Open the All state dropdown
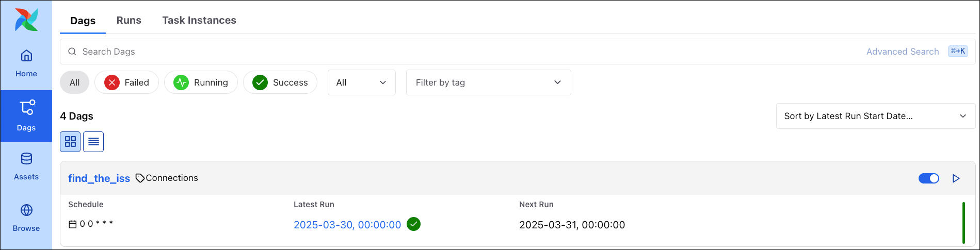The image size is (980, 250). (361, 82)
